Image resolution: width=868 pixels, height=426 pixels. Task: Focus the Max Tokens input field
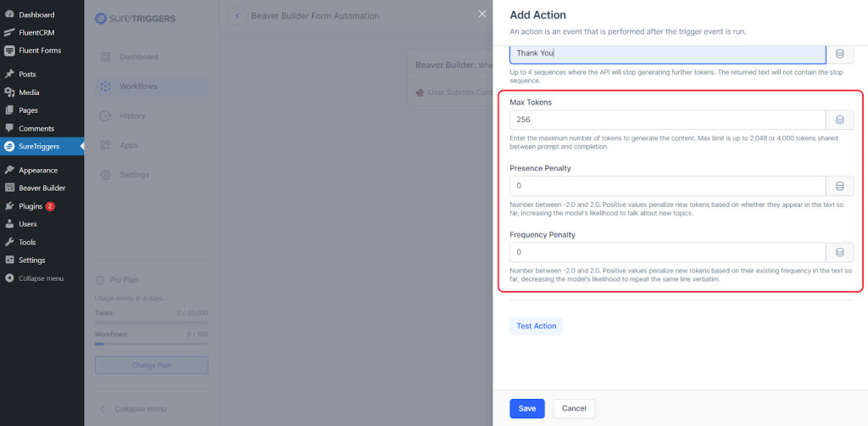tap(667, 120)
